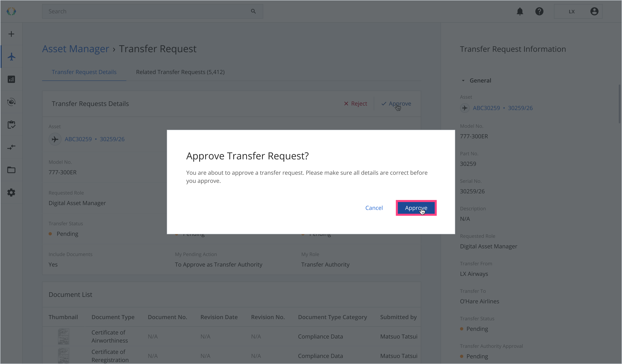Click 'Digital Asset Manager' in details card
Viewport: 622px width, 364px height.
tap(77, 203)
